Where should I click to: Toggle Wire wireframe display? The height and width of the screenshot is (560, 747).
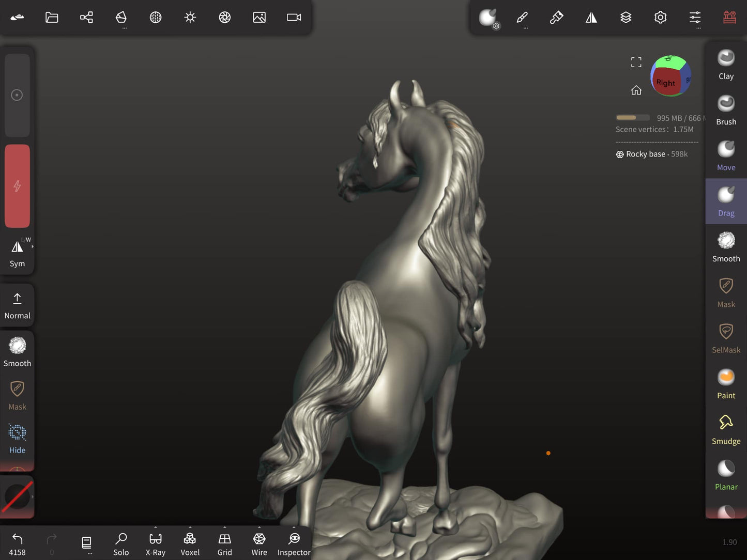tap(259, 544)
